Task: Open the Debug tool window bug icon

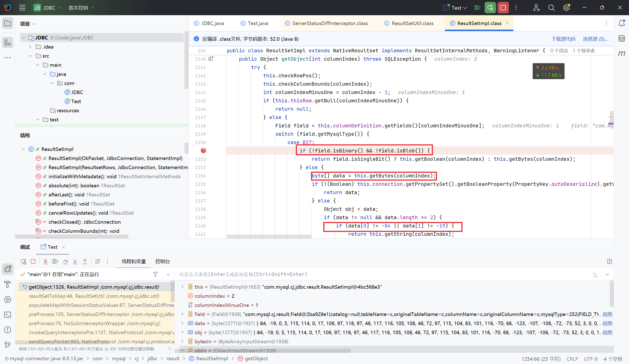Action: 8,269
